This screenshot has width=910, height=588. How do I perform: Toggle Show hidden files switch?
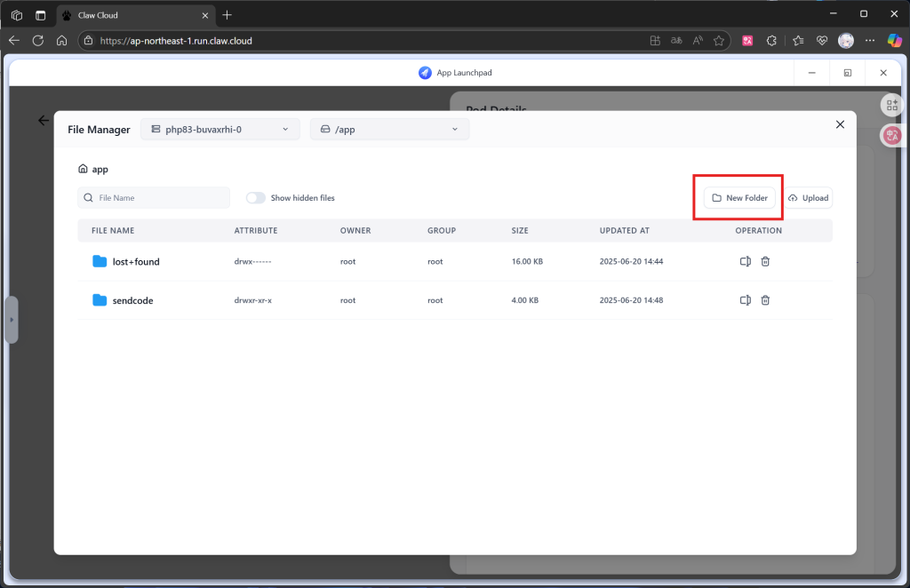tap(255, 198)
